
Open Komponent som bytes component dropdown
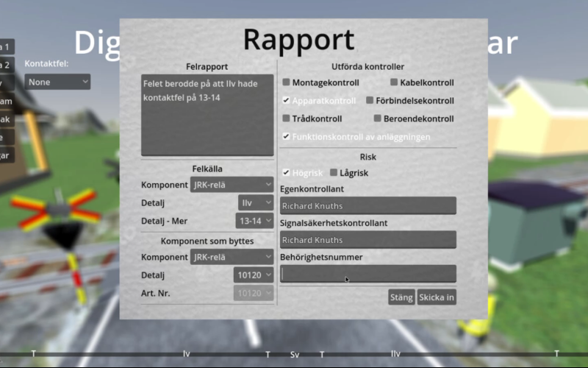coord(232,257)
